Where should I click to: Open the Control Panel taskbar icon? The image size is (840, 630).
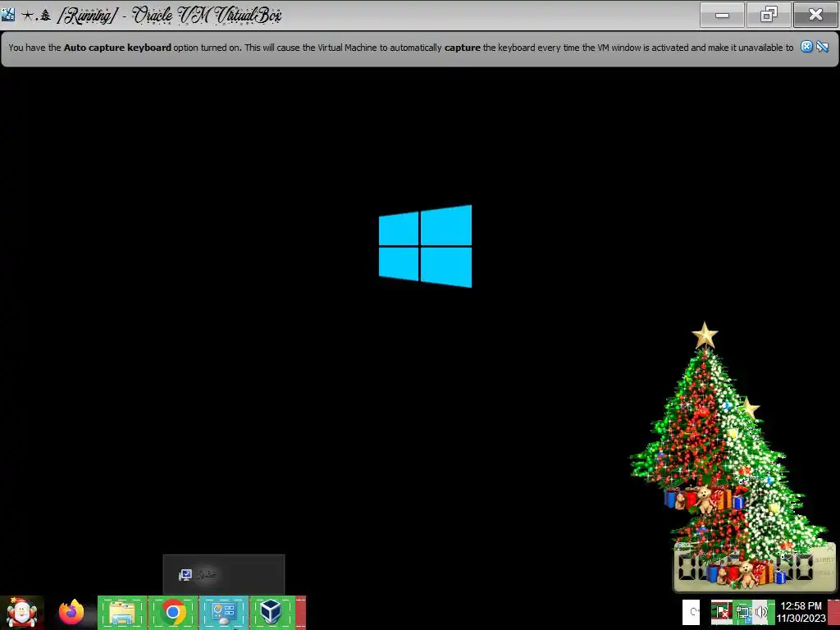click(223, 612)
